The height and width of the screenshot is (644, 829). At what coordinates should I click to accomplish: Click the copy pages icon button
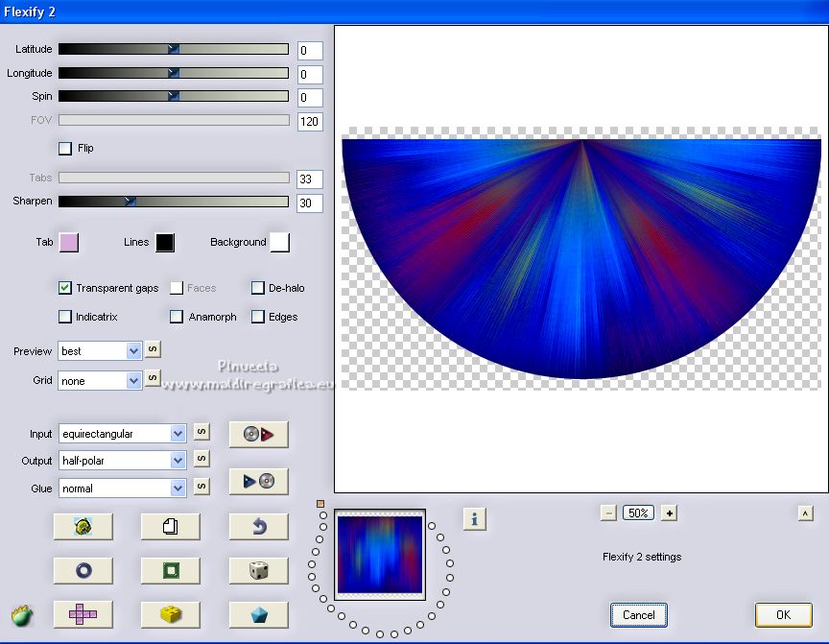pyautogui.click(x=170, y=527)
